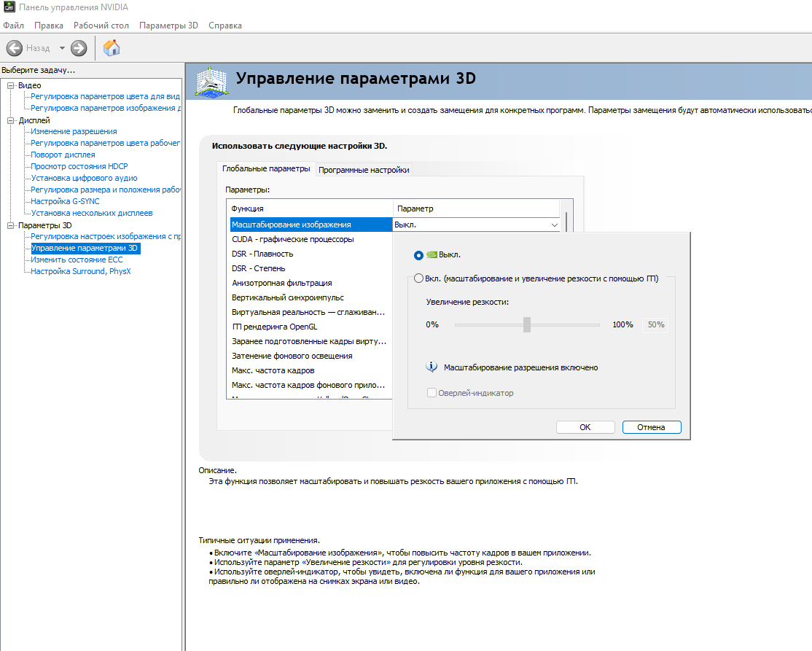The image size is (812, 651).
Task: Select Вертикальный синхроимпульс row
Action: [x=311, y=297]
